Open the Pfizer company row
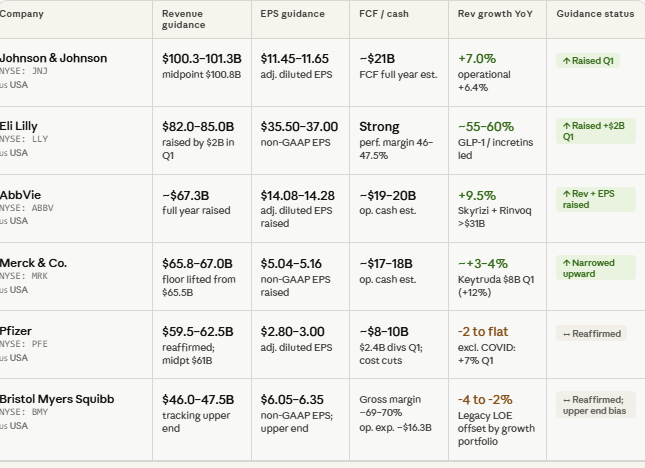The image size is (645, 468). pos(322,345)
